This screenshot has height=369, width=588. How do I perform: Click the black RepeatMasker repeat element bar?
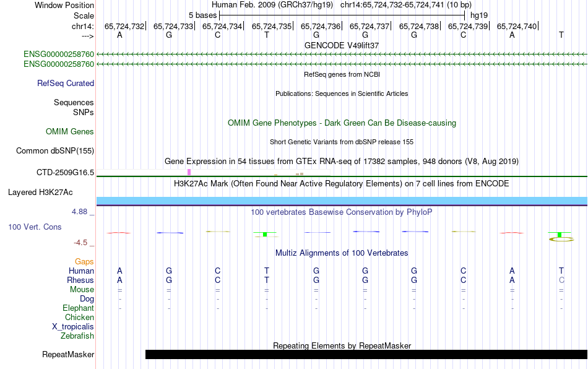click(366, 354)
